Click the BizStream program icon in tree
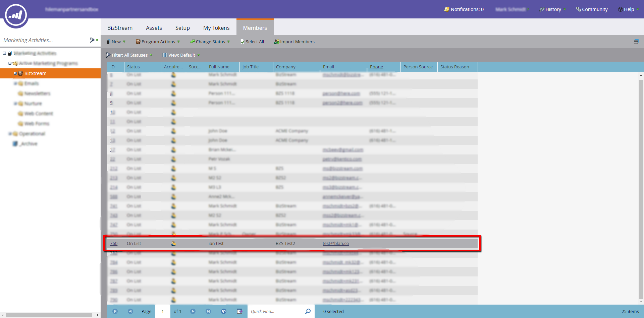This screenshot has height=318, width=644. pos(20,73)
